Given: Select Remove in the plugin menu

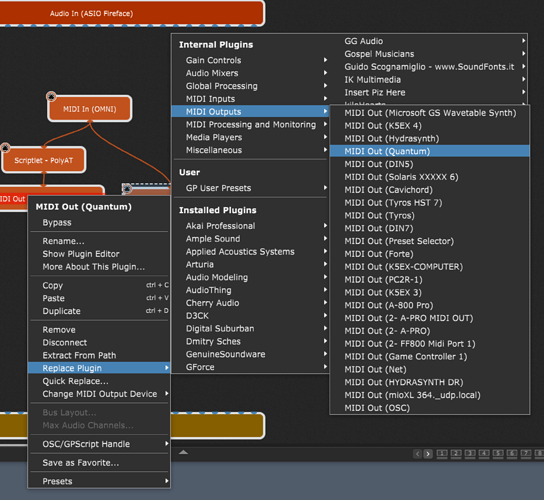Looking at the screenshot, I should tap(99, 330).
